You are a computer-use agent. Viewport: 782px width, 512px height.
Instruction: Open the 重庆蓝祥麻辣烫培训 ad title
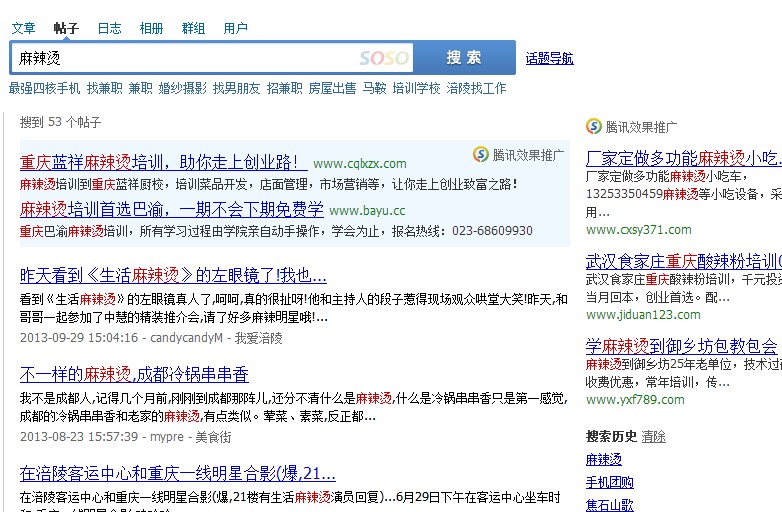click(164, 162)
